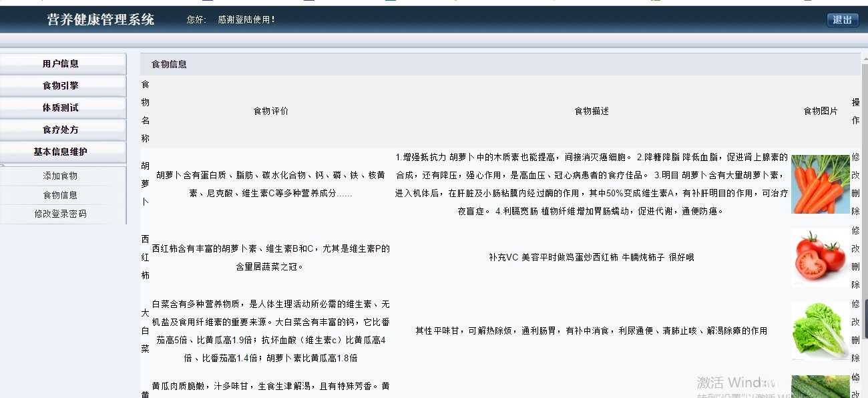The width and height of the screenshot is (868, 398).
Task: Open the 食疗处方 section
Action: click(x=63, y=130)
